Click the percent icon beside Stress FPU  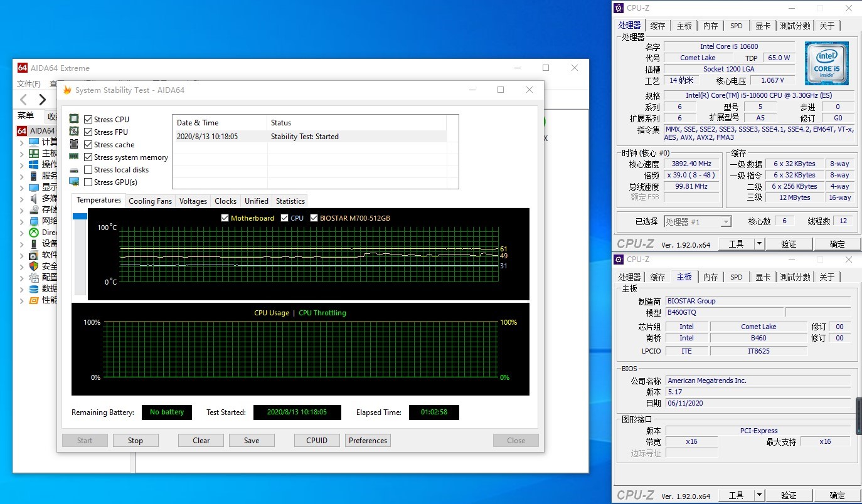tap(74, 132)
